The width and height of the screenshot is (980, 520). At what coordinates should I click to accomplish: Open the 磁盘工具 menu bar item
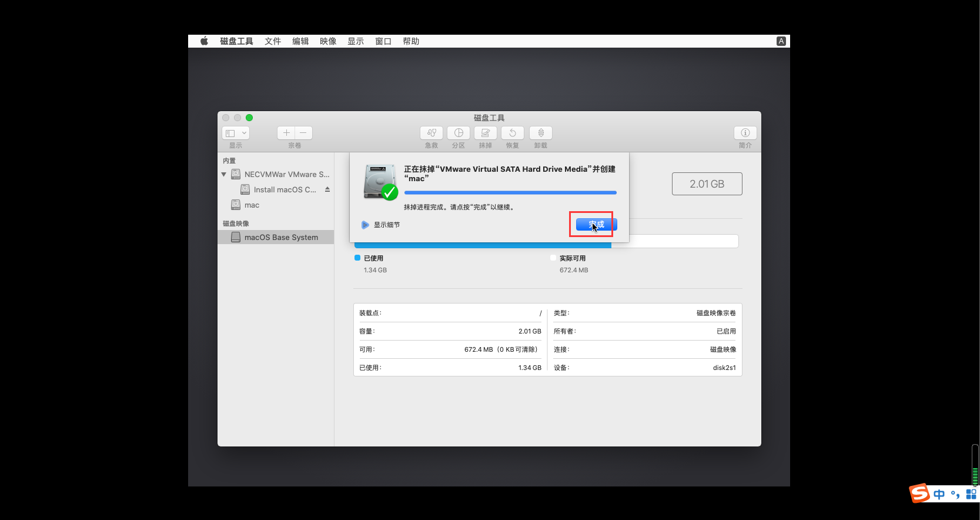pyautogui.click(x=236, y=41)
